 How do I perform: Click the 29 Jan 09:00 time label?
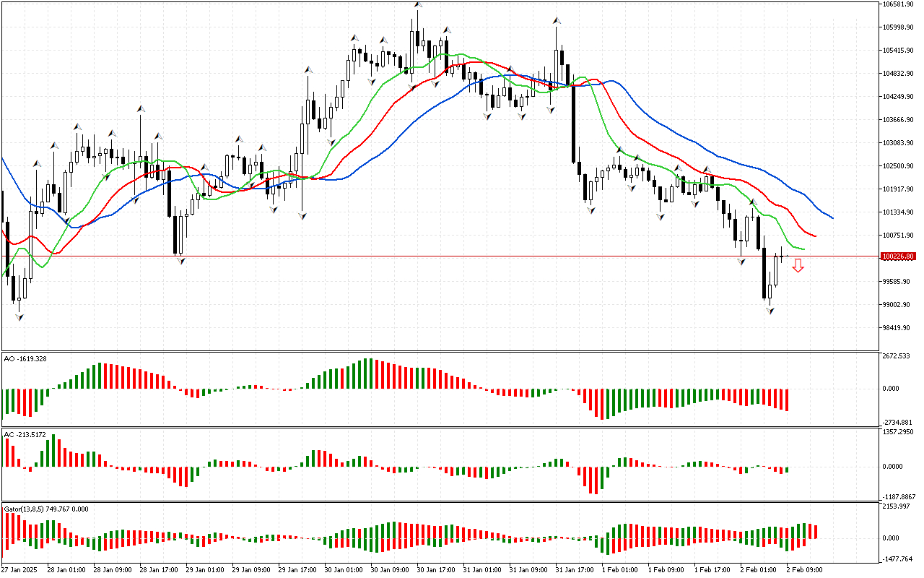[x=251, y=569]
